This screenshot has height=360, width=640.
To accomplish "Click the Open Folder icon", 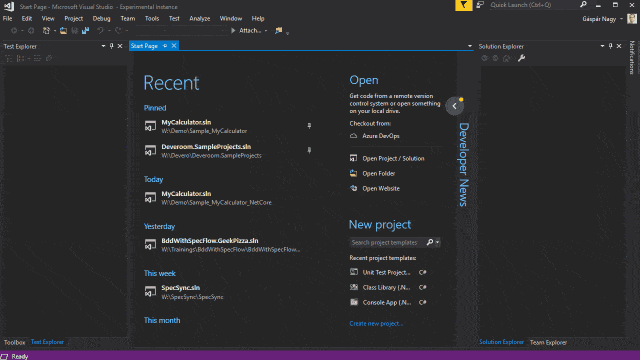I will pos(353,173).
